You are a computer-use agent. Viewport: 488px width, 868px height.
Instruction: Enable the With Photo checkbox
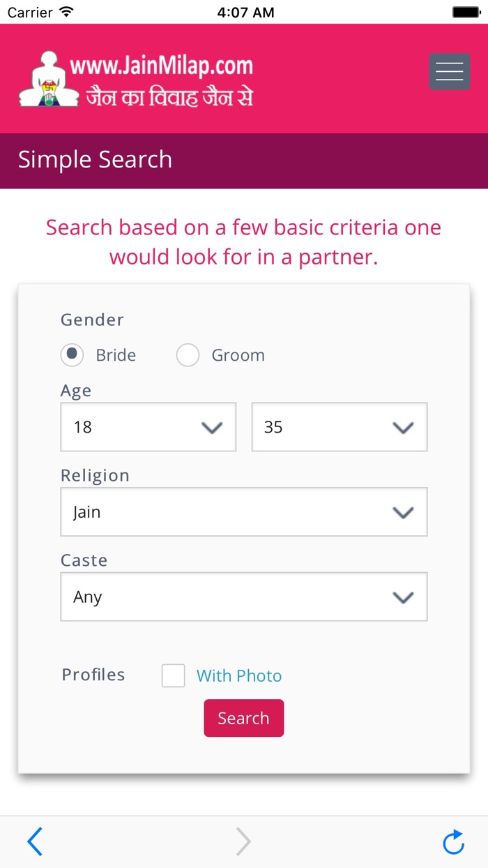tap(173, 675)
